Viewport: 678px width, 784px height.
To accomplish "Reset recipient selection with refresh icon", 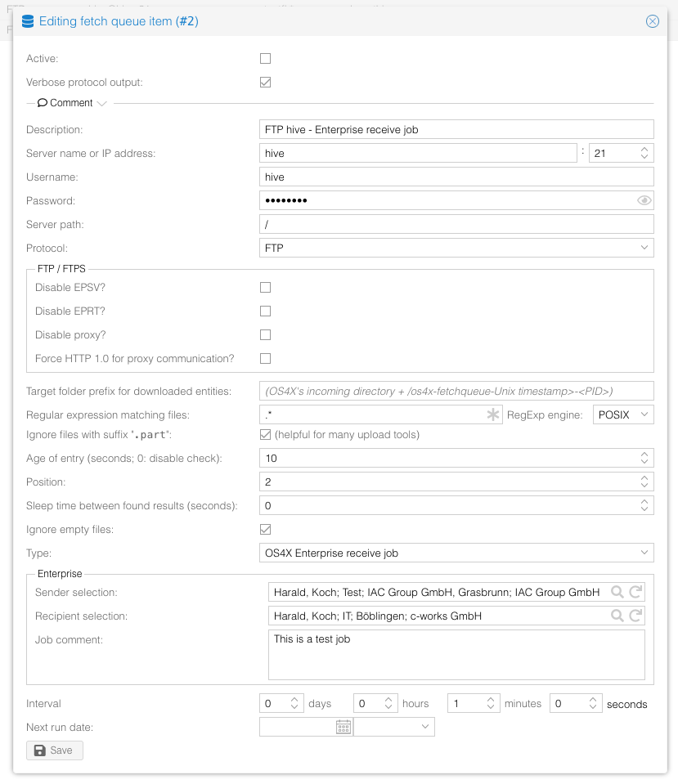I will (635, 616).
